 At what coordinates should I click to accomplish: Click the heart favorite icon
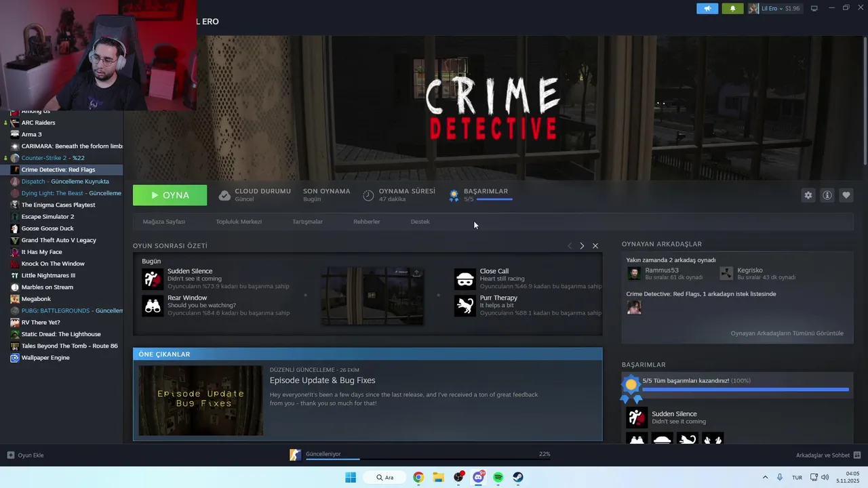tap(846, 195)
